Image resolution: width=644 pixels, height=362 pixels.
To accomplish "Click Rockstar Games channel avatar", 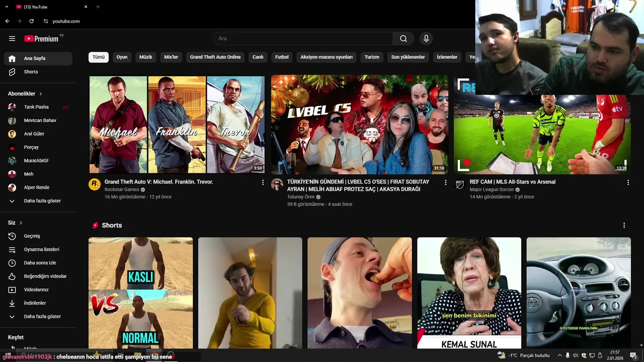I will (x=95, y=184).
